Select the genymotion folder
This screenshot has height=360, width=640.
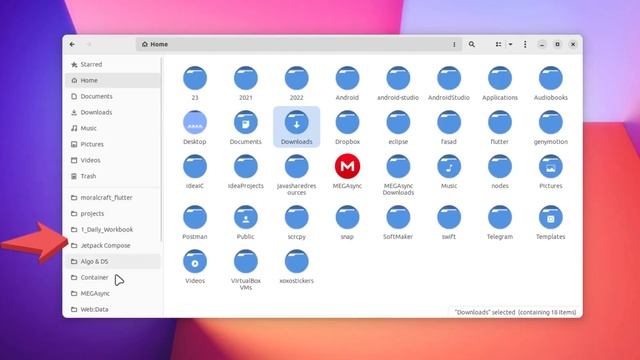point(551,127)
